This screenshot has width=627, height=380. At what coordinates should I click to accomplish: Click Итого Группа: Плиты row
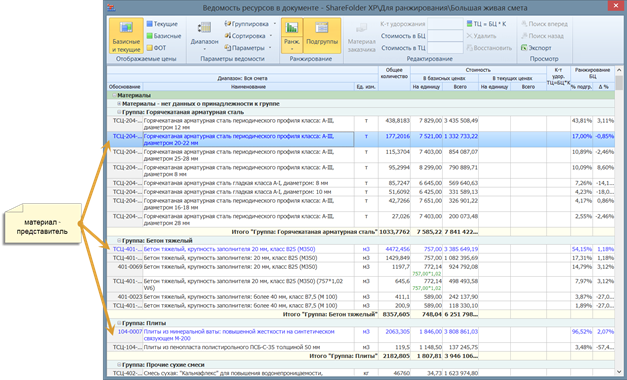pos(361,356)
